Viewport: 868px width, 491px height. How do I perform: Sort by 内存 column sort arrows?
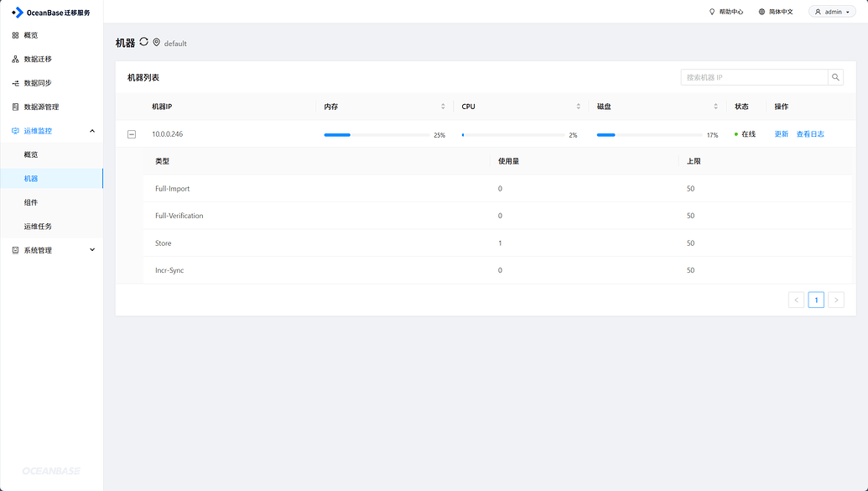443,107
